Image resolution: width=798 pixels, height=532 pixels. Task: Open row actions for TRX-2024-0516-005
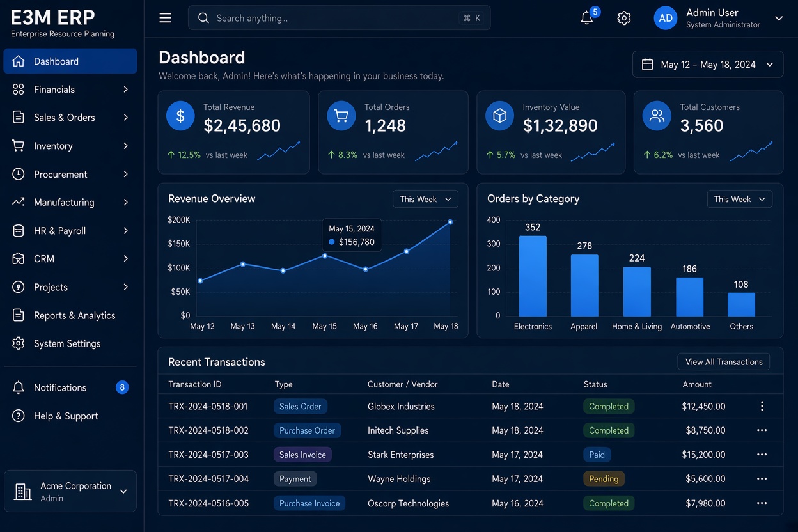762,503
